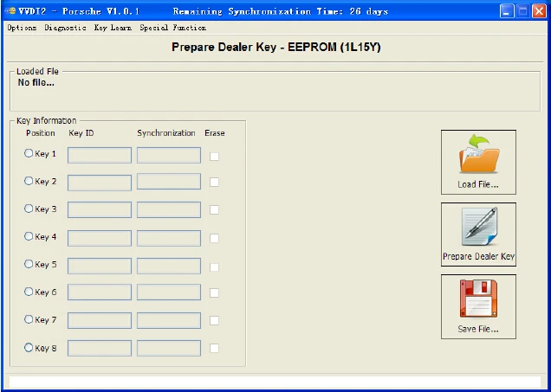Image resolution: width=551 pixels, height=392 pixels.
Task: Click the Synchronization field for Key 5
Action: (x=169, y=266)
